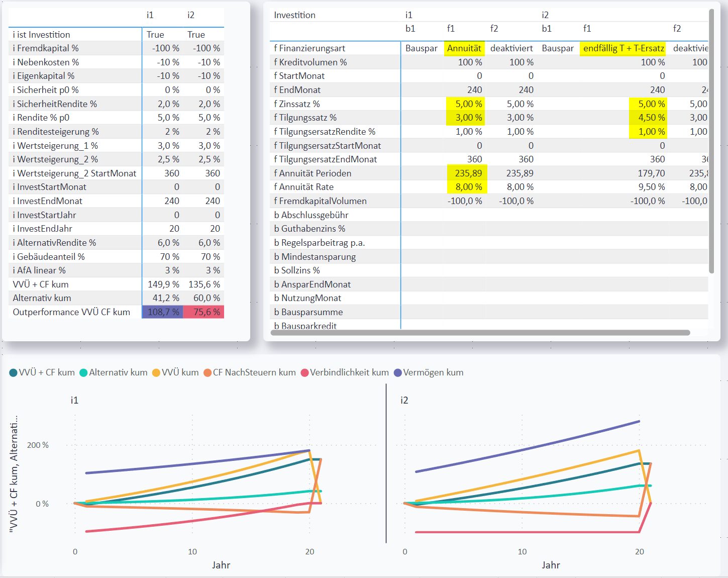Image resolution: width=728 pixels, height=578 pixels.
Task: Click the Jahr axis label under i2 chart
Action: (551, 565)
